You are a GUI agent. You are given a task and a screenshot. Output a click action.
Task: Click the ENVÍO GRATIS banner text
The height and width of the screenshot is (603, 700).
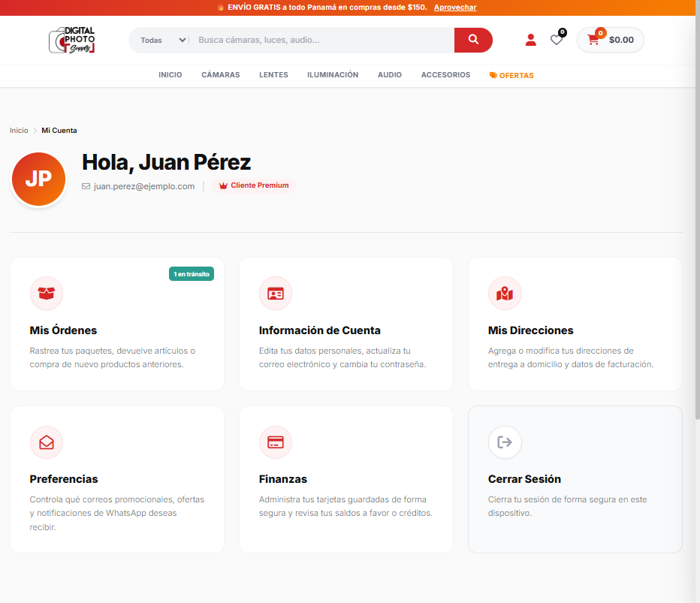327,8
